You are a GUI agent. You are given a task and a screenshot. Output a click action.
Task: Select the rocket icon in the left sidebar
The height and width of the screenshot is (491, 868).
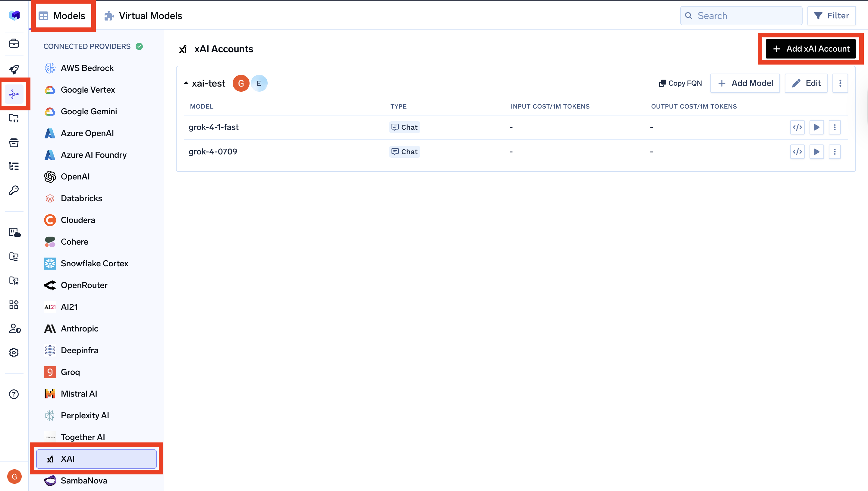coord(14,69)
